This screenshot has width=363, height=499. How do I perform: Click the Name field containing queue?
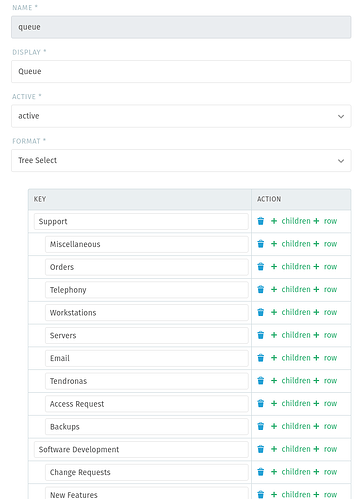(x=181, y=27)
